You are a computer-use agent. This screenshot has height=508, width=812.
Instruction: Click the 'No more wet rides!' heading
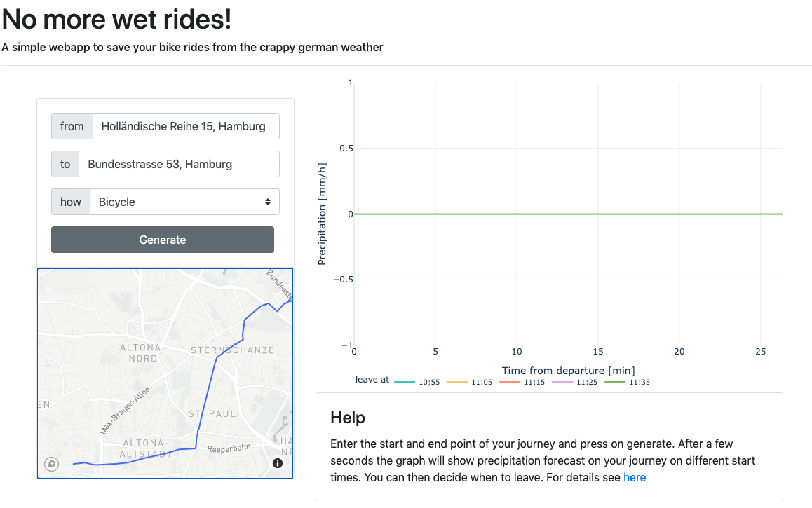click(x=116, y=20)
